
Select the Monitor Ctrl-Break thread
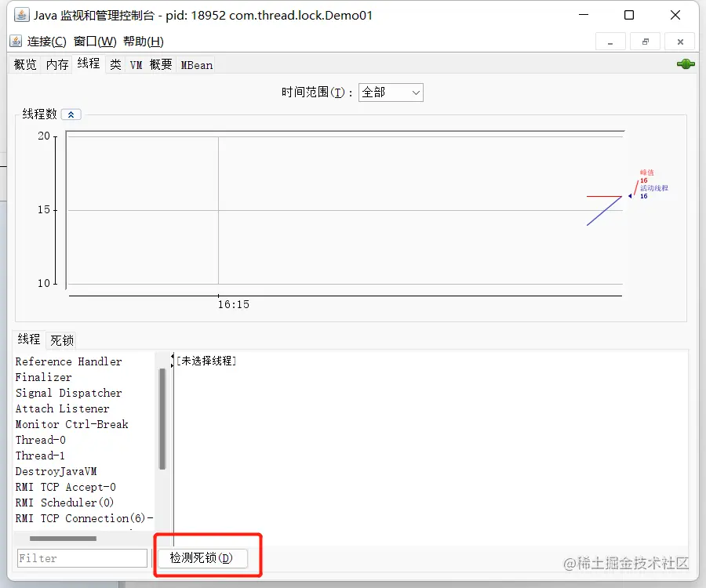[x=71, y=425]
